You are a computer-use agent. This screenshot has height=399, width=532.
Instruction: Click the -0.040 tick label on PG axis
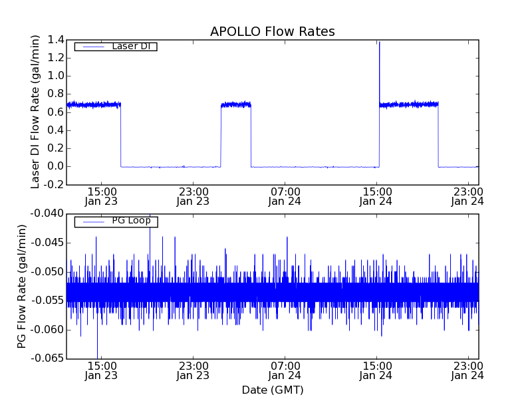pyautogui.click(x=47, y=213)
